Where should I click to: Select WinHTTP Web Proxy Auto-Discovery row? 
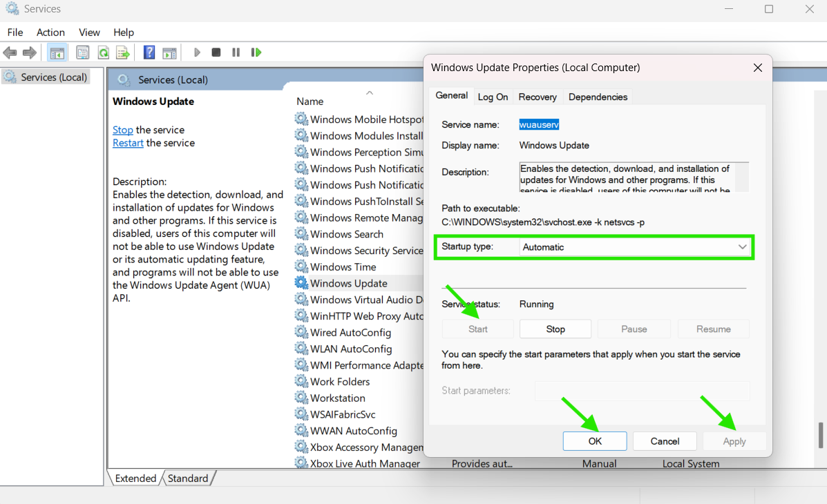359,316
